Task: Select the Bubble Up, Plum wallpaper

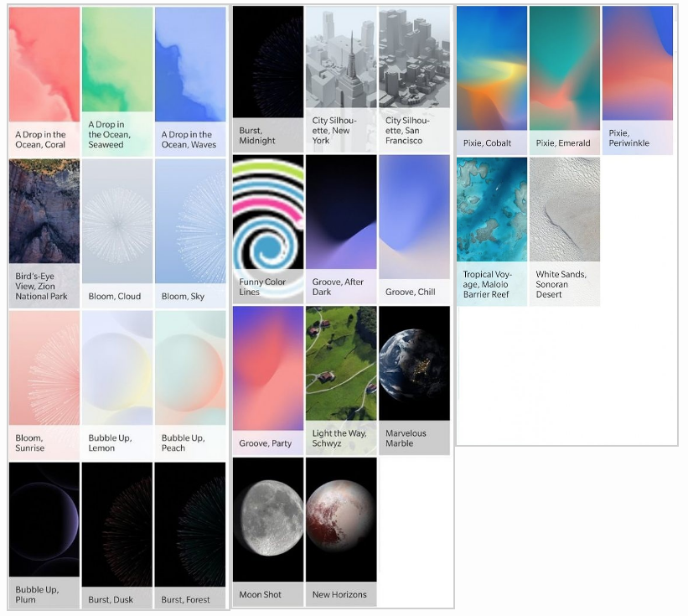Action: [44, 536]
